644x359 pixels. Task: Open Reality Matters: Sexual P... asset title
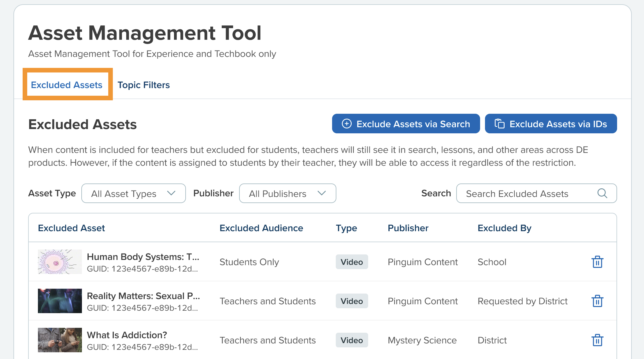[143, 296]
